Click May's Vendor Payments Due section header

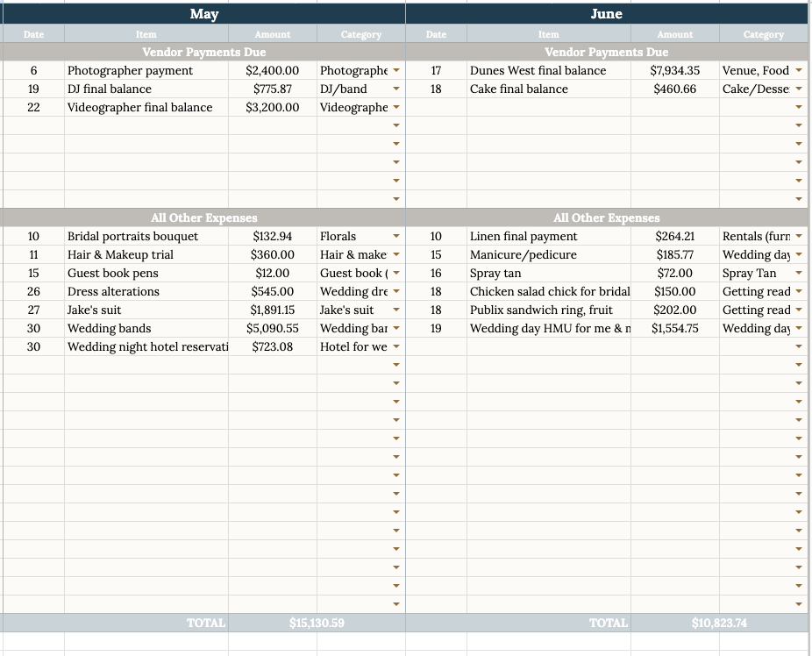coord(204,52)
